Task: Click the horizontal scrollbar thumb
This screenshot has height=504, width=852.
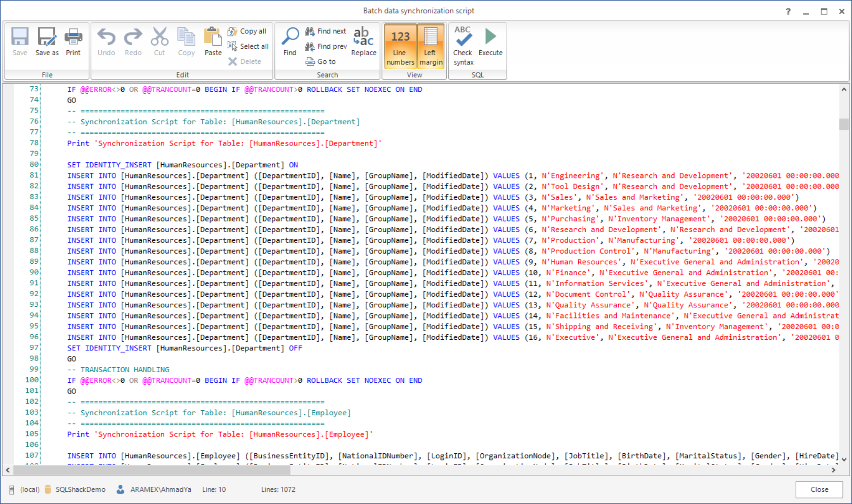Action: tap(152, 471)
